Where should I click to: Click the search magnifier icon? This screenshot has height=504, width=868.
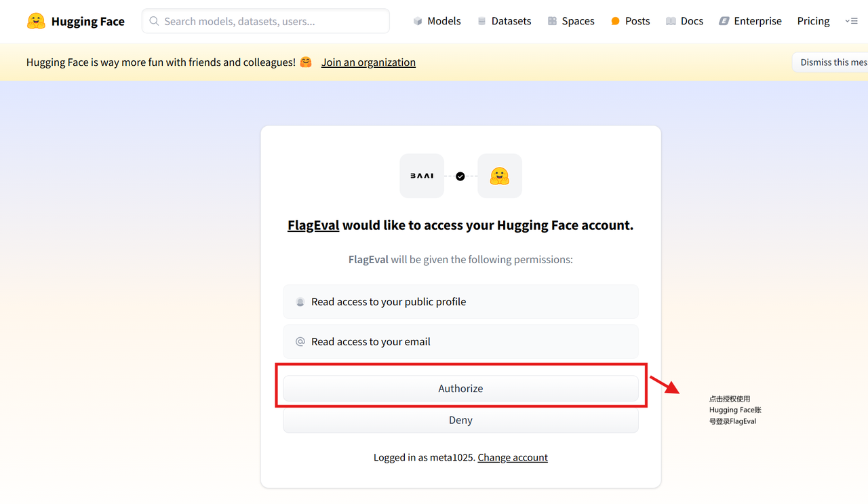pyautogui.click(x=154, y=21)
